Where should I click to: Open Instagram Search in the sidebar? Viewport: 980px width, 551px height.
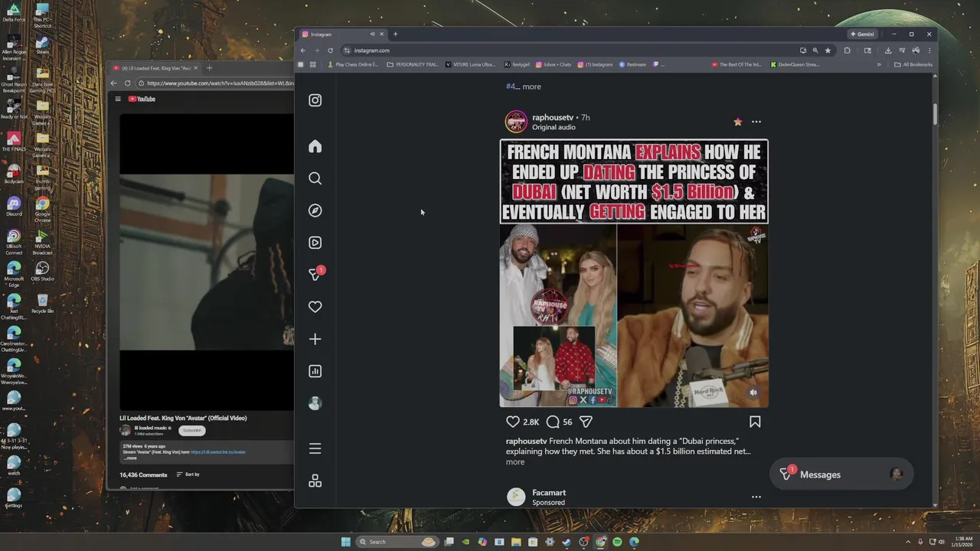click(x=315, y=178)
